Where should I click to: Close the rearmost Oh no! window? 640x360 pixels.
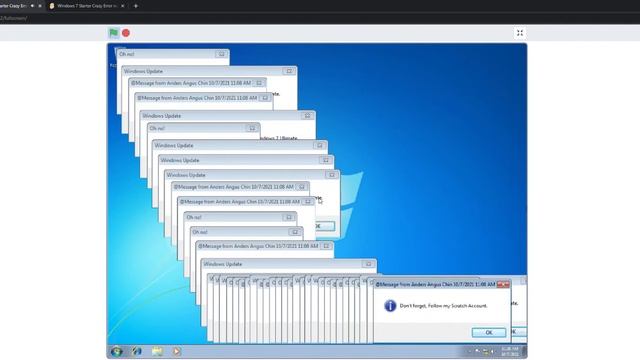(221, 54)
